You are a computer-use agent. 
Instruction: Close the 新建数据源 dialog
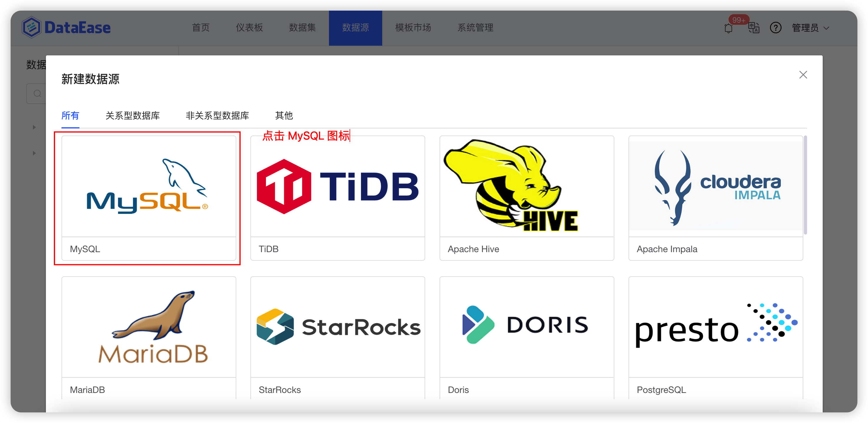pos(803,75)
